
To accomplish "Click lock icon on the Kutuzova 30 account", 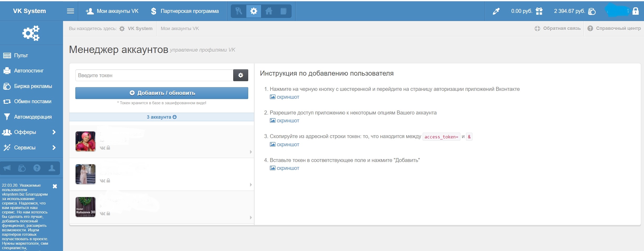I will (108, 213).
